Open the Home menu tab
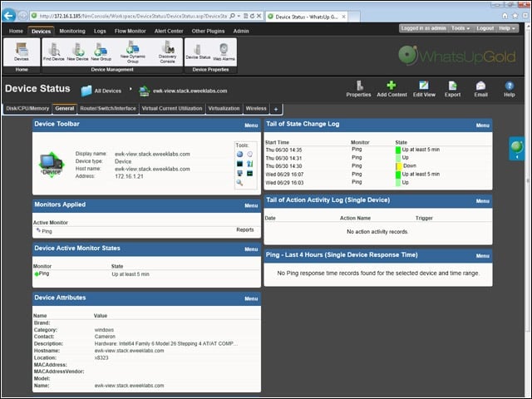 [x=16, y=31]
